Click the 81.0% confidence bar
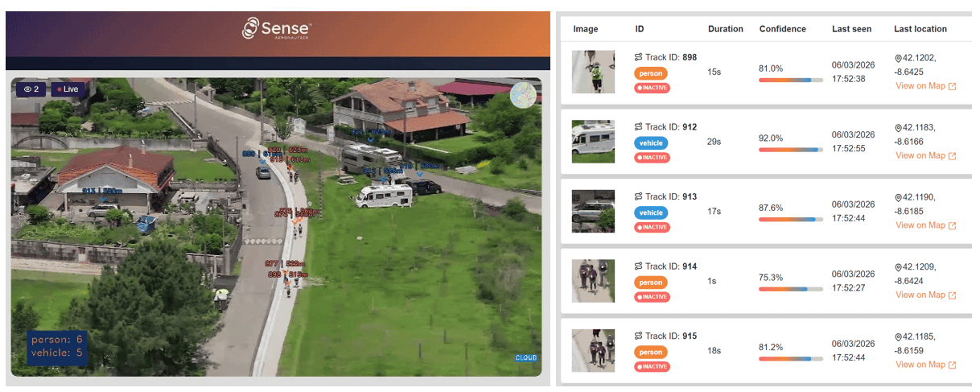This screenshot has width=980, height=392. [790, 80]
